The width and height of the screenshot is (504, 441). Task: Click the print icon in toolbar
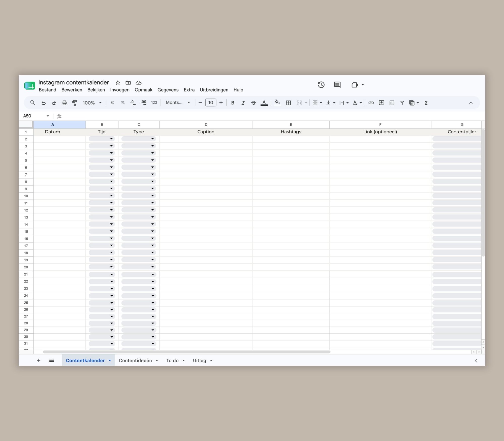(x=64, y=103)
